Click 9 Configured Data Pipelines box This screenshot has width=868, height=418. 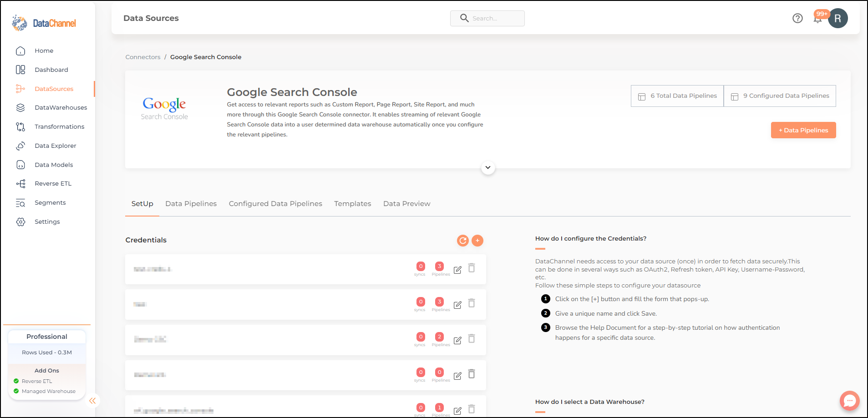pos(780,96)
